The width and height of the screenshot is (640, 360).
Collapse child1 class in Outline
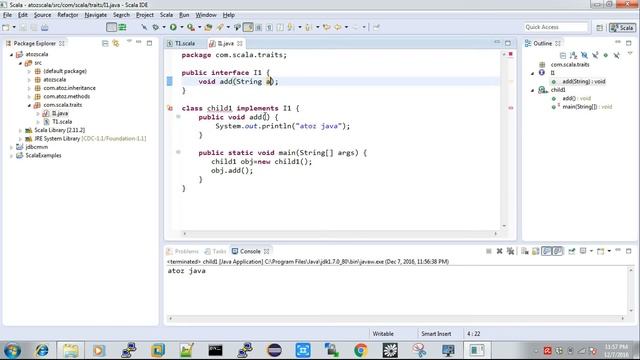pos(533,90)
